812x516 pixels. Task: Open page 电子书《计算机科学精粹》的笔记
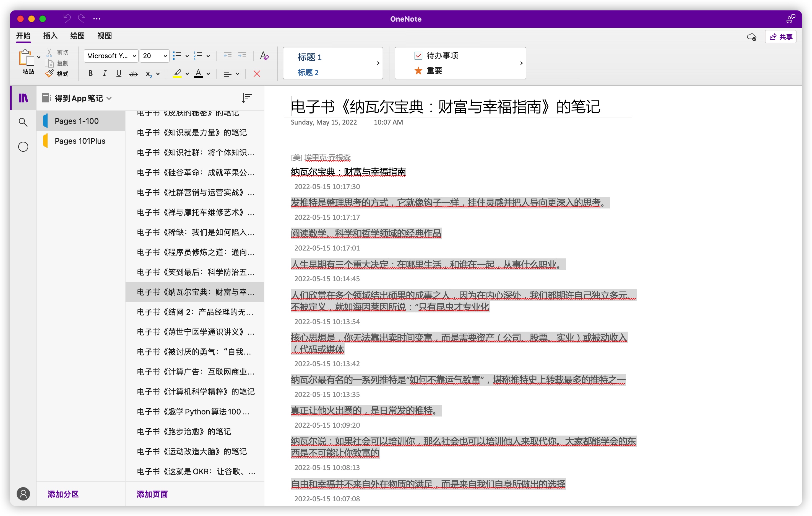(195, 392)
